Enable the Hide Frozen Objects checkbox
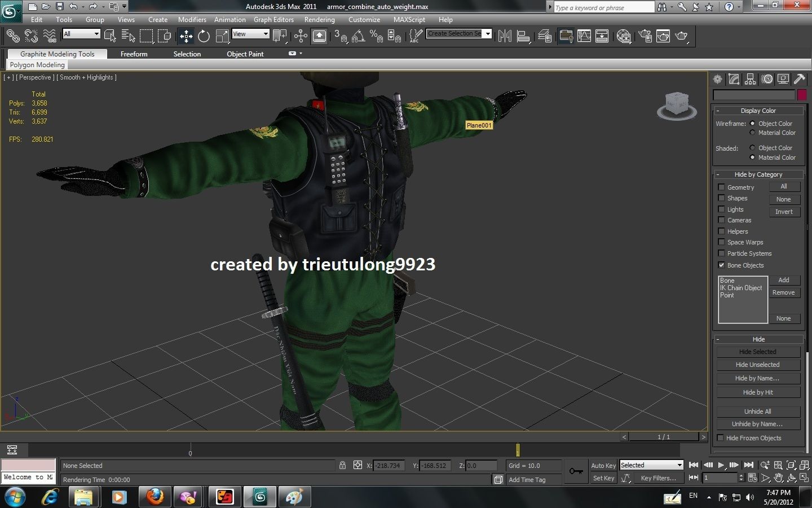 (x=720, y=437)
